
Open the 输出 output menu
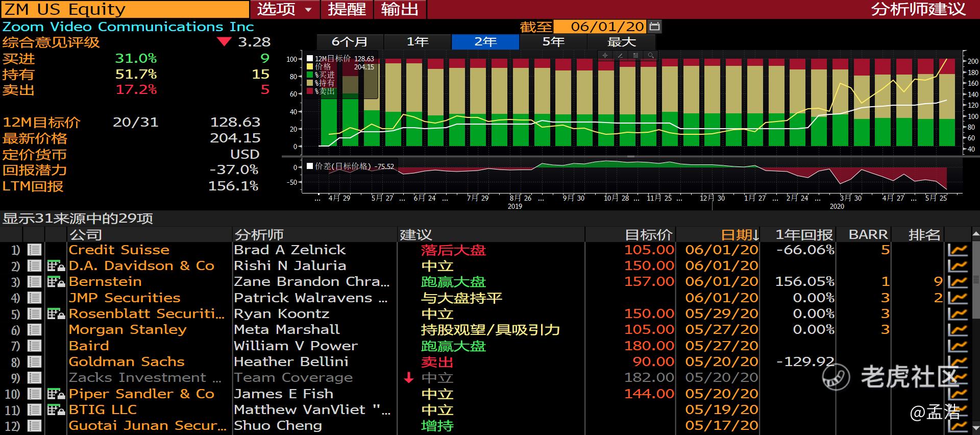[400, 9]
